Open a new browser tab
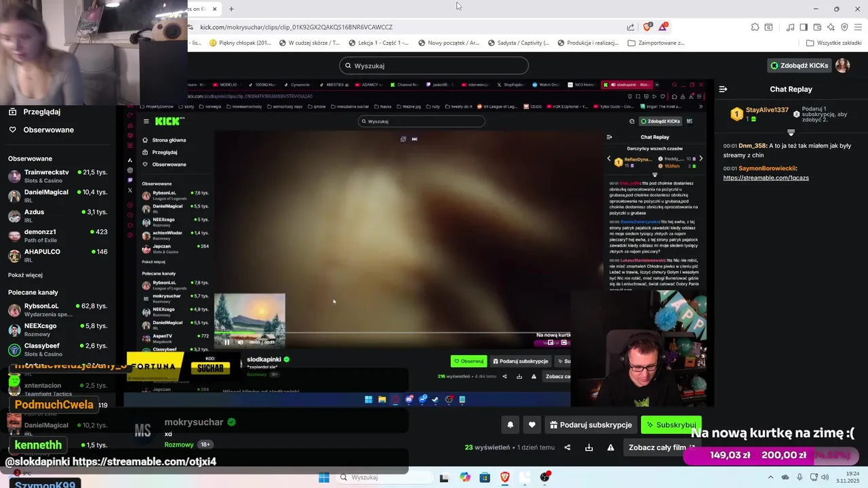Screen dimensions: 868x488 231,9
